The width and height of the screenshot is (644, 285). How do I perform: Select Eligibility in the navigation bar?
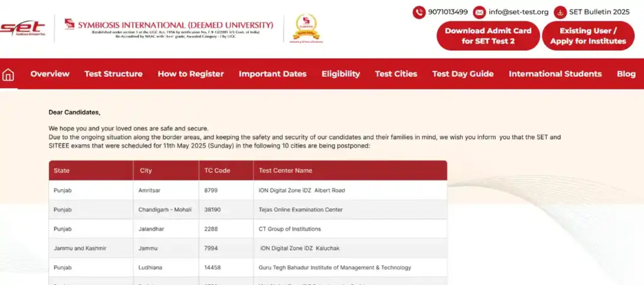coord(340,74)
